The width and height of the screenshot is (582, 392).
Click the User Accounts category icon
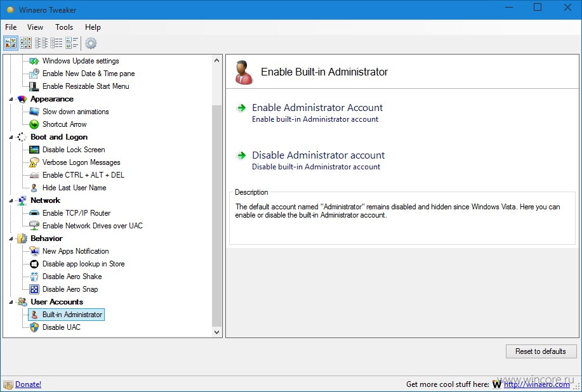22,302
